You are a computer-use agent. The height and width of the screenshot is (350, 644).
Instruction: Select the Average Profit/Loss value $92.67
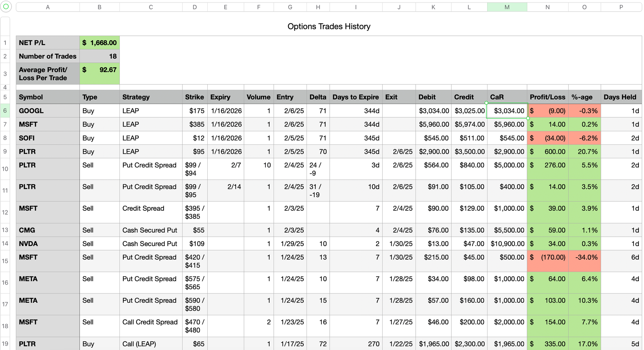point(99,74)
